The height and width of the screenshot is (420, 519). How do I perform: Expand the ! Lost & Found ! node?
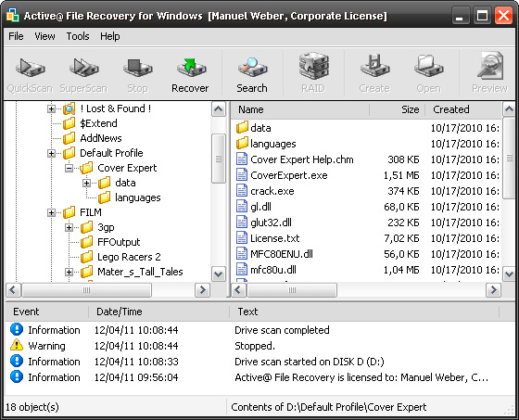[x=51, y=108]
